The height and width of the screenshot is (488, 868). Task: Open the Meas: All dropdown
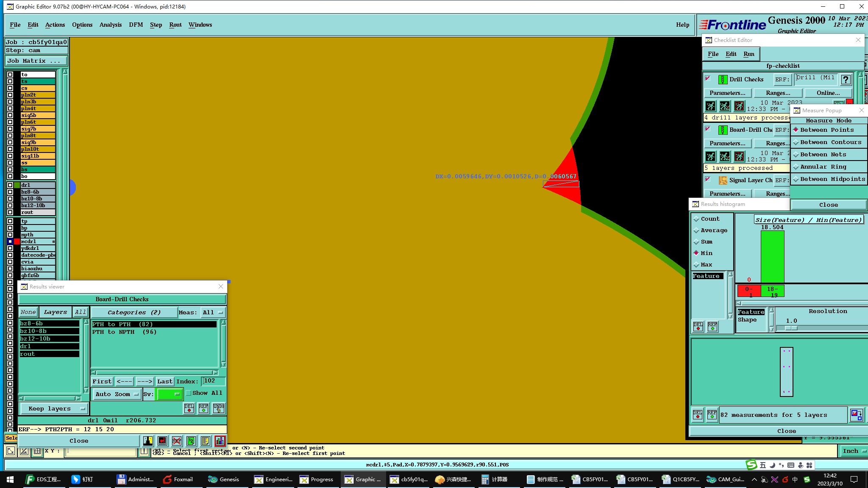tap(212, 313)
